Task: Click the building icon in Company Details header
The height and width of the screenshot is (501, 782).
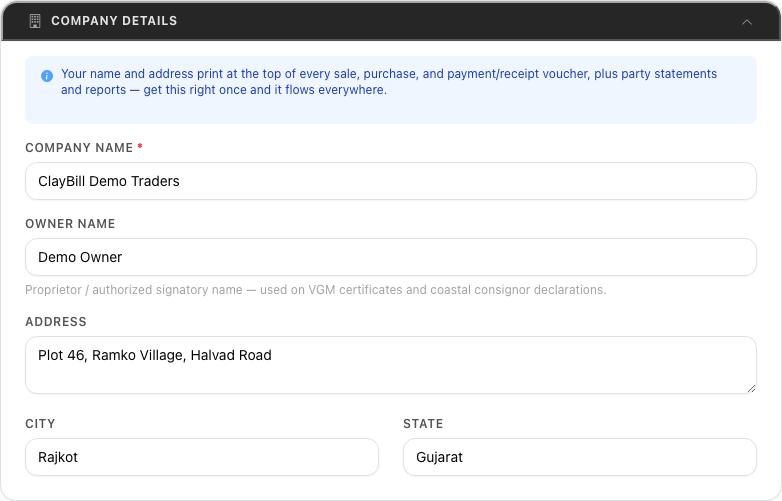Action: [35, 21]
